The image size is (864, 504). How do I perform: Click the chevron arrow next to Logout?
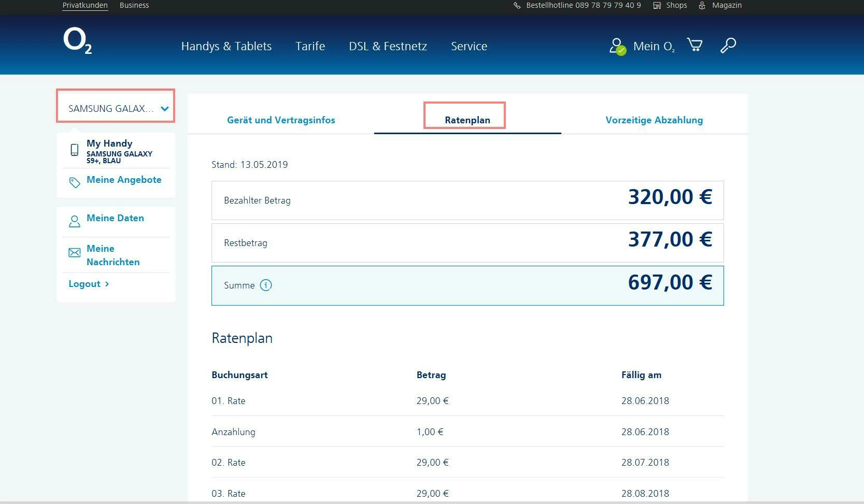[107, 284]
